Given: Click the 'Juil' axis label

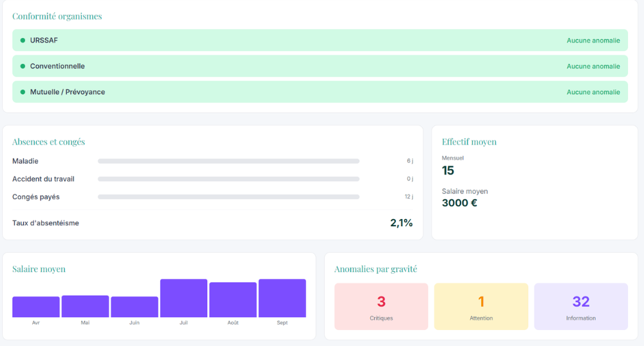Looking at the screenshot, I should 184,323.
